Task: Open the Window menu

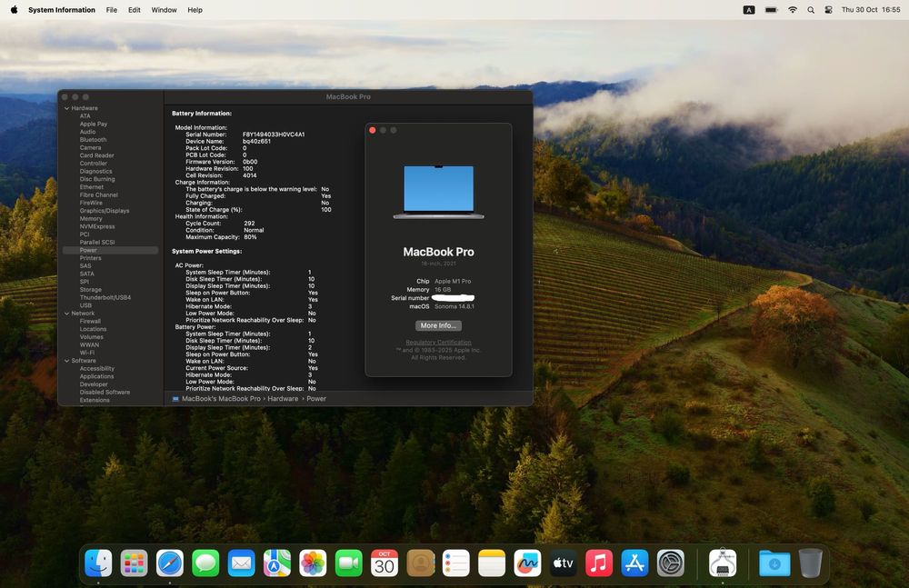Action: [x=164, y=10]
